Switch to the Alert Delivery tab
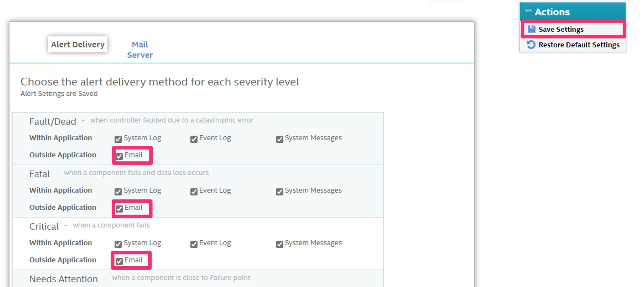Screen dimensions: 644x287 (x=78, y=44)
